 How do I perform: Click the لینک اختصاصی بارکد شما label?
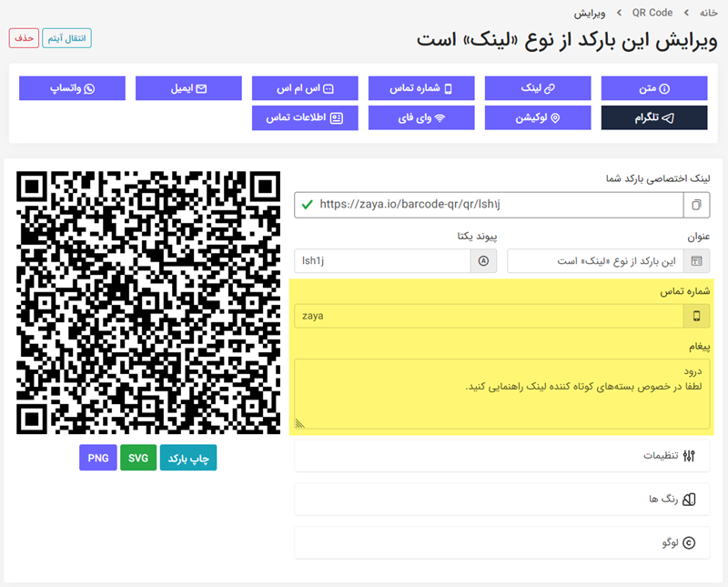(x=658, y=178)
